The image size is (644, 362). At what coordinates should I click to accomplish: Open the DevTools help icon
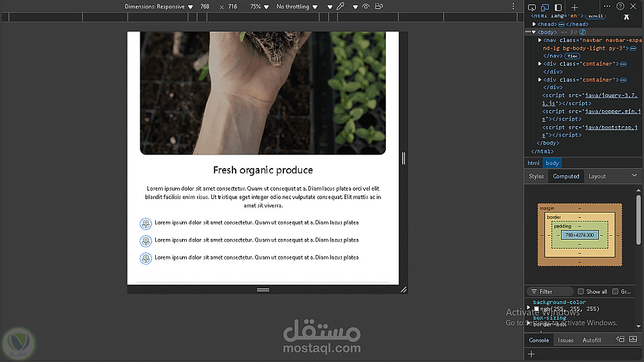point(620,6)
